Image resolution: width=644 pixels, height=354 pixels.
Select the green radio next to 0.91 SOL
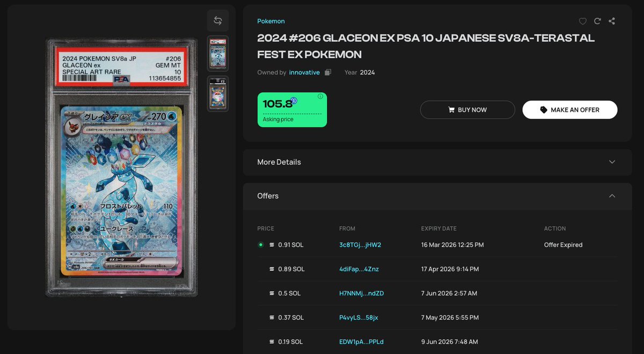pyautogui.click(x=261, y=245)
